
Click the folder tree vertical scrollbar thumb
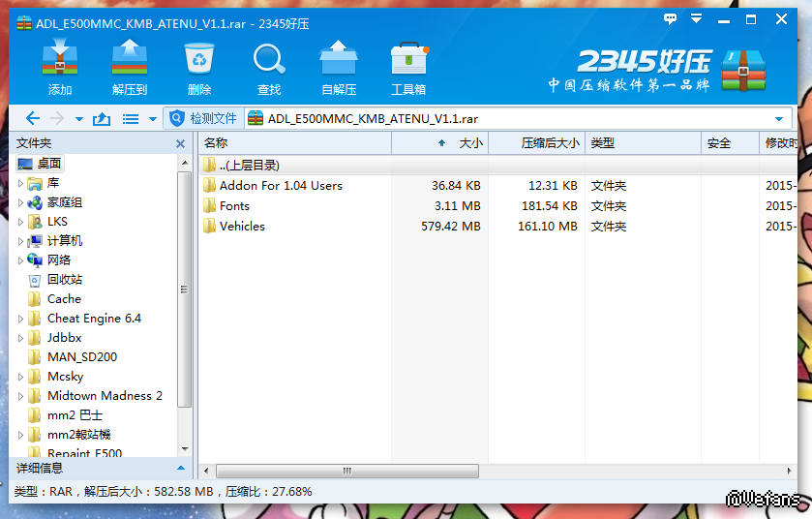pos(185,289)
